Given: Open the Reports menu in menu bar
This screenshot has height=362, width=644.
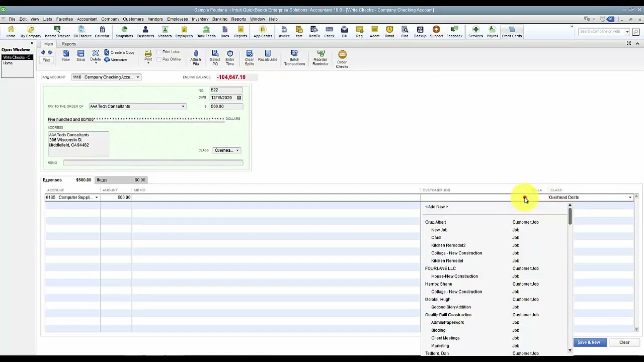Looking at the screenshot, I should [238, 19].
